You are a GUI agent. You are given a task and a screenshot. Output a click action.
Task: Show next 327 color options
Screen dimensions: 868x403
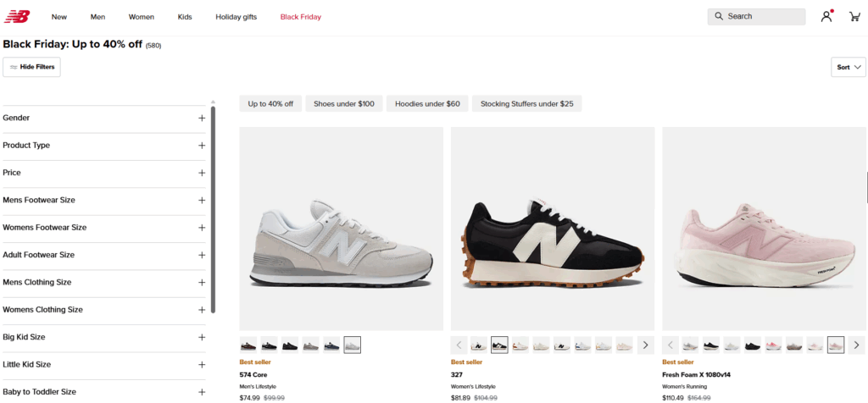click(645, 345)
